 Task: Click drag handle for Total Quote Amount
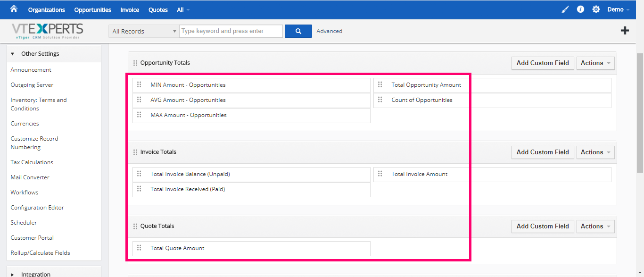139,248
